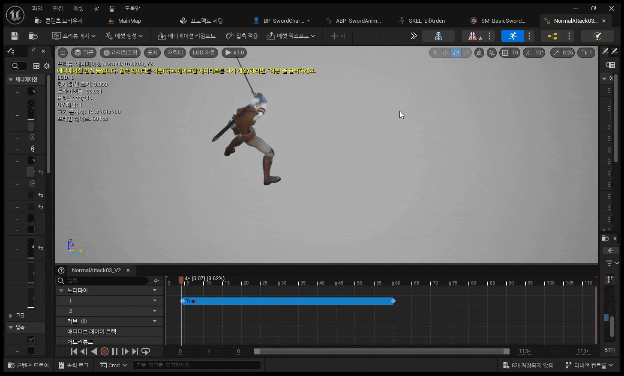
Task: Click the grid view icon in left panel
Action: coord(36,66)
